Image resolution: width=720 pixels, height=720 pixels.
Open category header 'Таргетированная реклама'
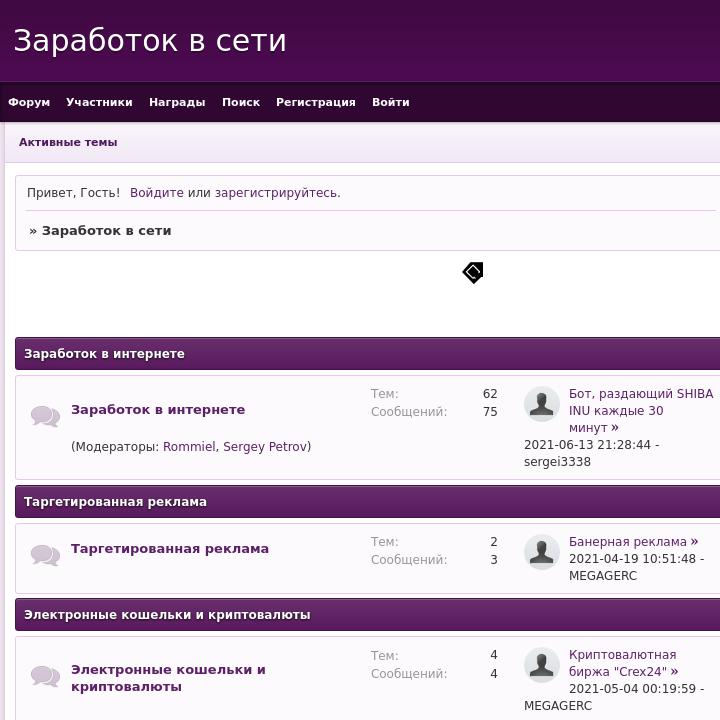pos(115,501)
